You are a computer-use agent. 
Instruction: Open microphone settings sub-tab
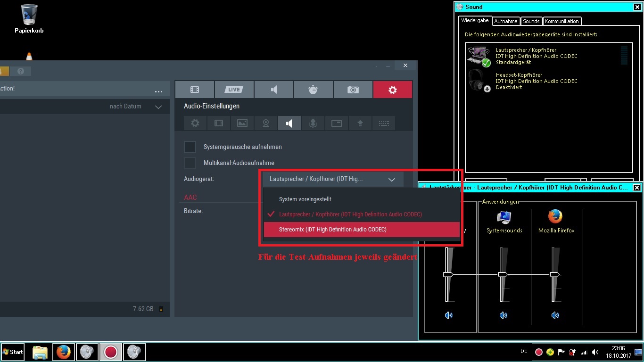point(313,123)
